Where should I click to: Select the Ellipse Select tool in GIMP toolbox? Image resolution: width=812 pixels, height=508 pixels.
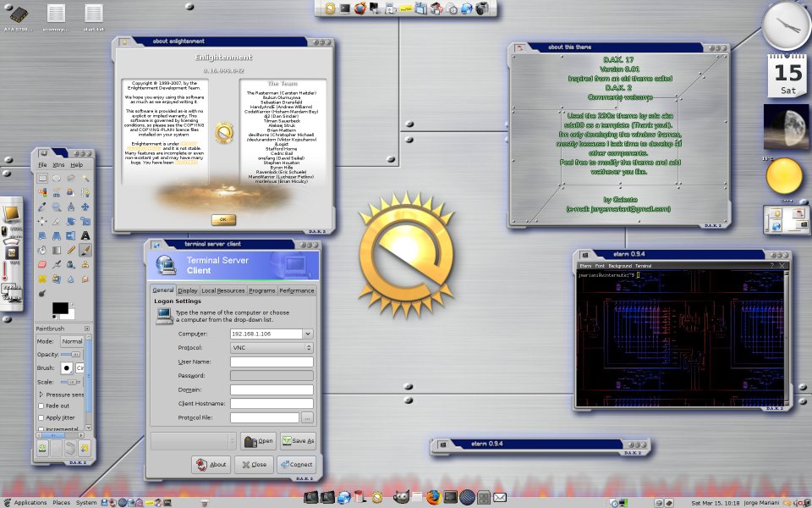pos(57,179)
